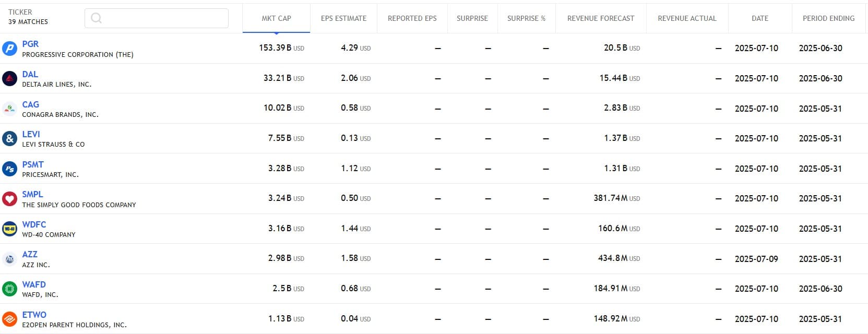Image resolution: width=868 pixels, height=334 pixels.
Task: Click the Conagra Brands, Inc. company name
Action: pyautogui.click(x=60, y=115)
